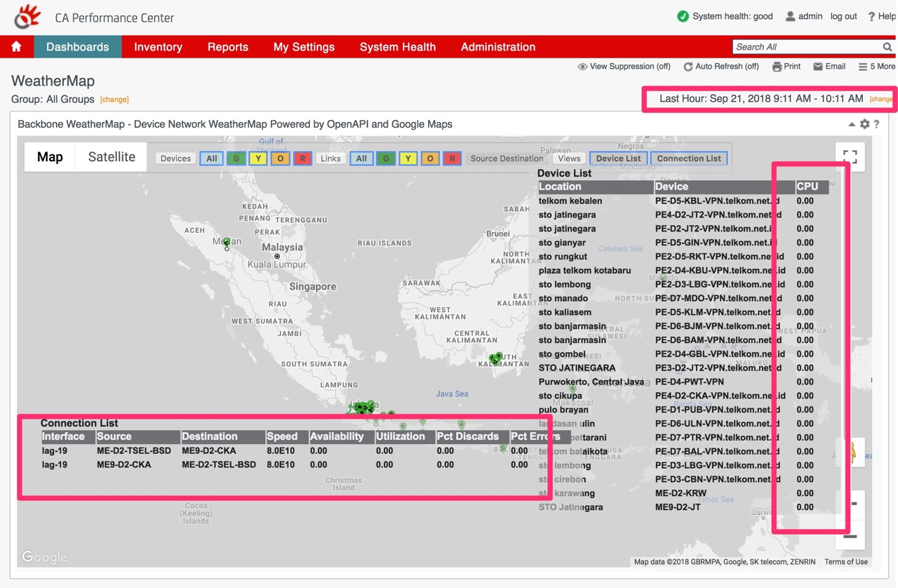This screenshot has width=898, height=588.
Task: Focus the Search All field
Action: pos(807,47)
